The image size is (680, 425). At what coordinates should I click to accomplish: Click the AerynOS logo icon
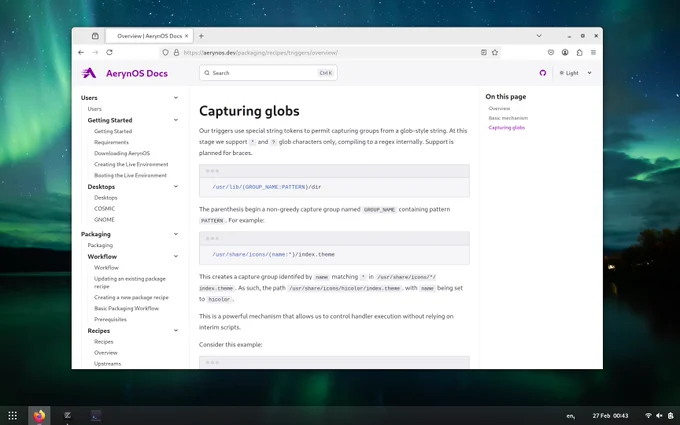click(88, 73)
